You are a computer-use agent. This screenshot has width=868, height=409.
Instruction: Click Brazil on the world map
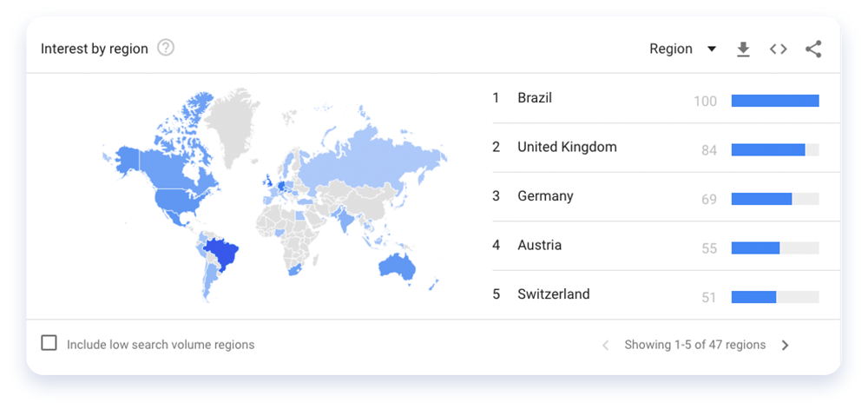[x=220, y=253]
